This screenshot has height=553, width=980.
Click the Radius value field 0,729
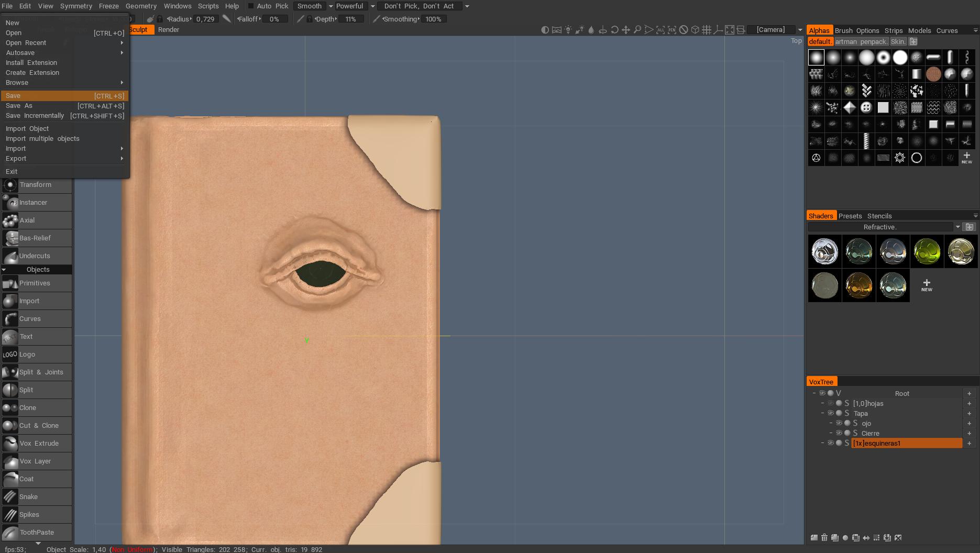click(205, 19)
